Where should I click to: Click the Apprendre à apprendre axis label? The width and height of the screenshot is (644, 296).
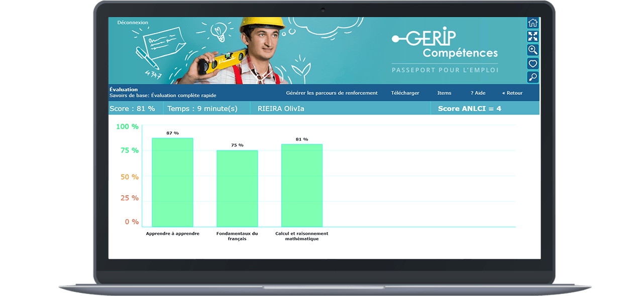(172, 233)
